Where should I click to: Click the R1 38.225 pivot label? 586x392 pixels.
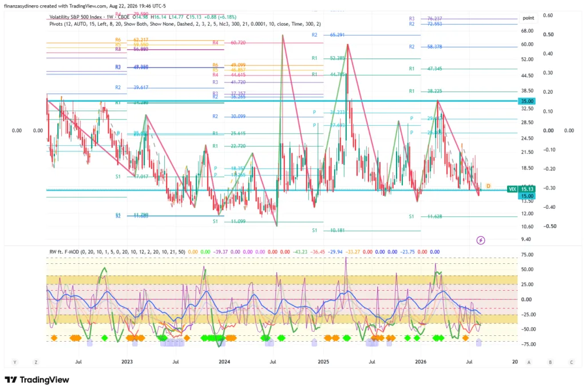[x=425, y=91]
